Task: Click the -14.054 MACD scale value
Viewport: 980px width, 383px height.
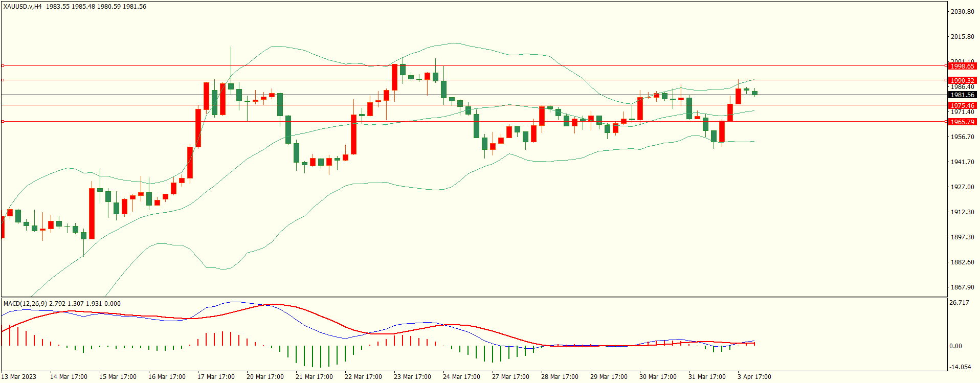Action: coord(960,367)
